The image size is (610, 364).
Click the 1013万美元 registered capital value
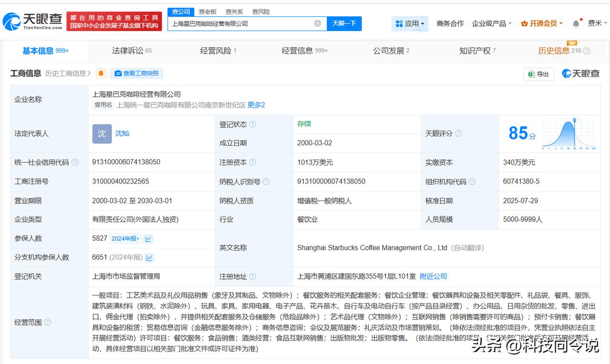pos(315,162)
